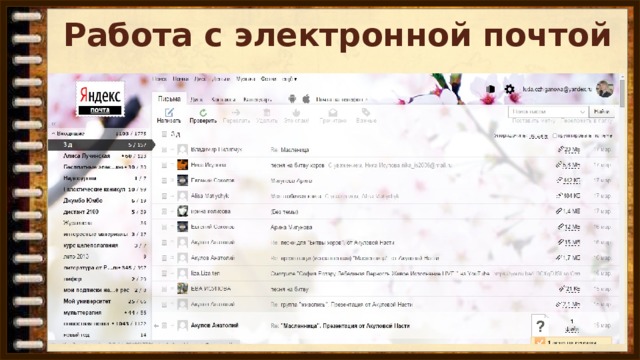The width and height of the screenshot is (640, 360).
Task: Click the Прочитано envelope icon
Action: 333,112
